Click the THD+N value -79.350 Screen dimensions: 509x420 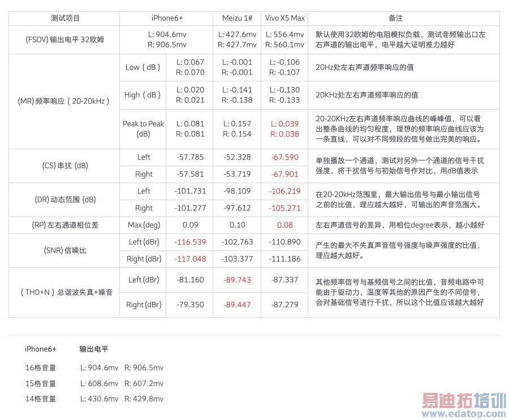[x=190, y=305]
